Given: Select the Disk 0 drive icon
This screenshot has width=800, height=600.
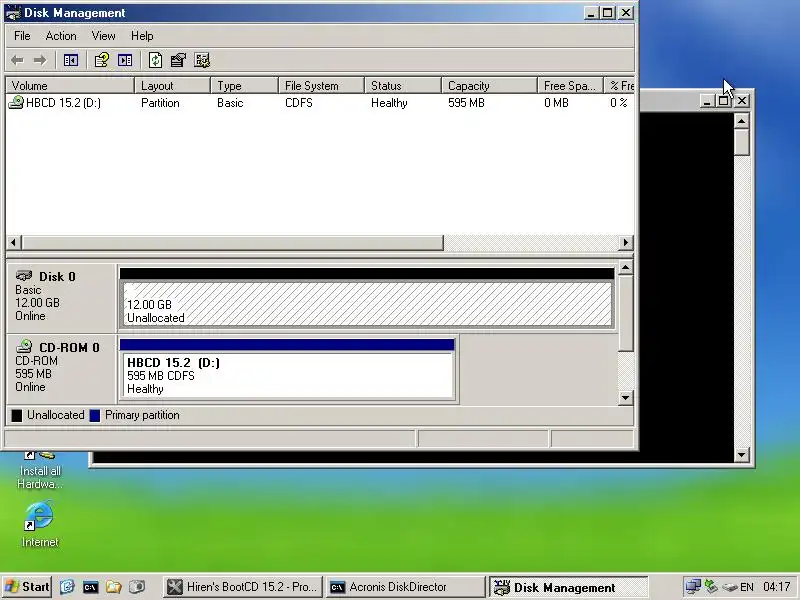Looking at the screenshot, I should (x=24, y=276).
